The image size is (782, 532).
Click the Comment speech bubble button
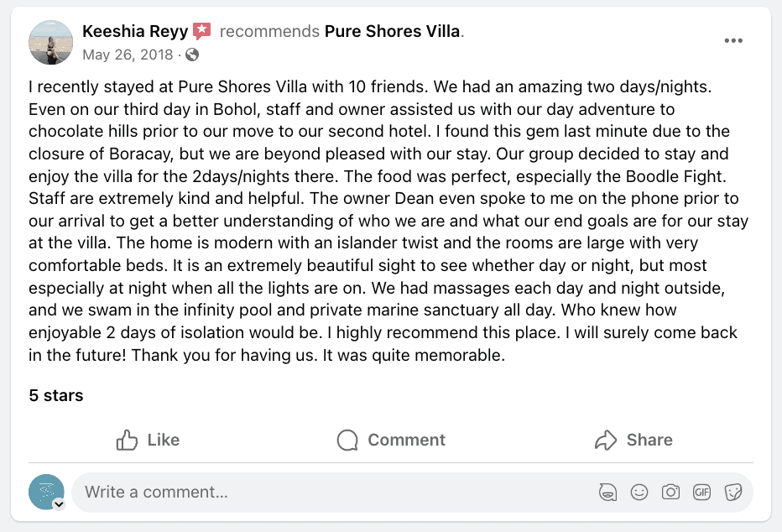391,440
